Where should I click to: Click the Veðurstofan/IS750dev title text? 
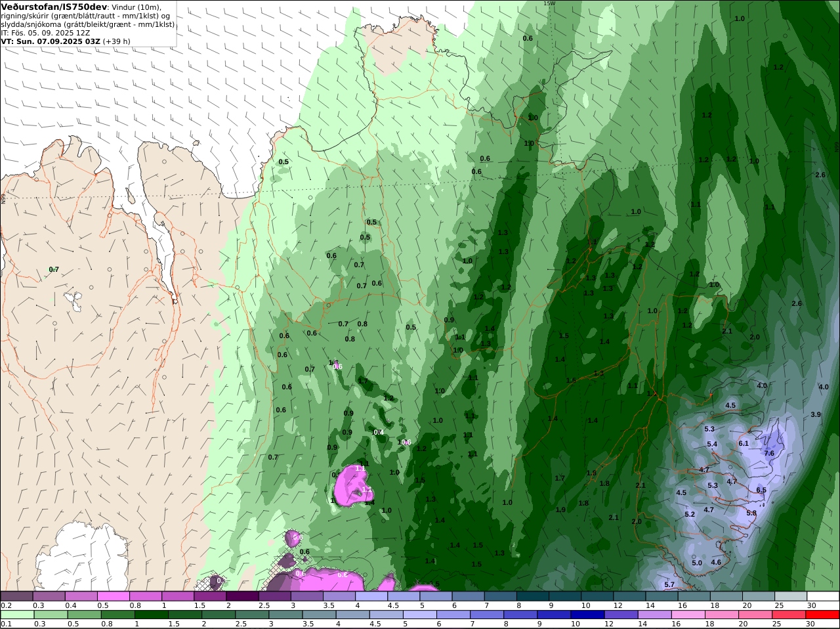(54, 7)
